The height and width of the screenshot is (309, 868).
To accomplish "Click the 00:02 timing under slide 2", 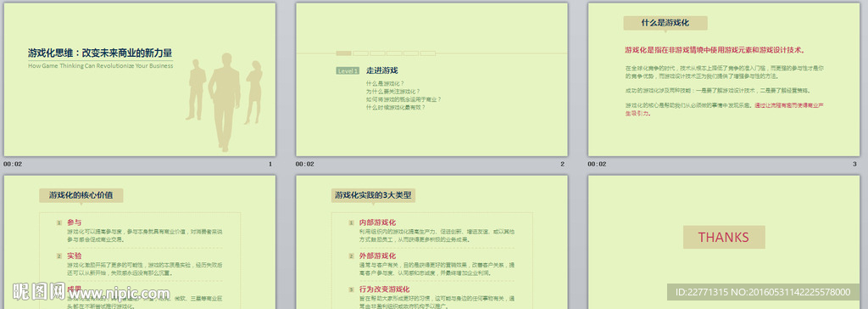I will 304,164.
